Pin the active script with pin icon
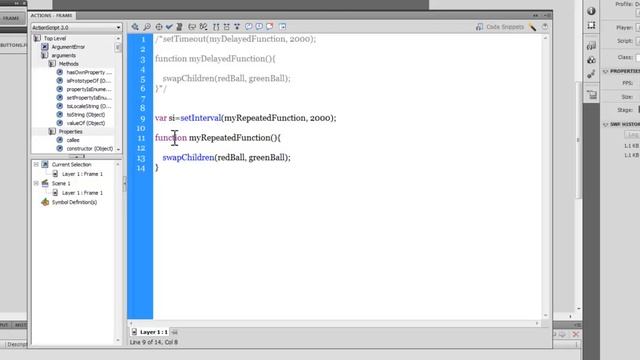This screenshot has width=640, height=360. point(175,332)
